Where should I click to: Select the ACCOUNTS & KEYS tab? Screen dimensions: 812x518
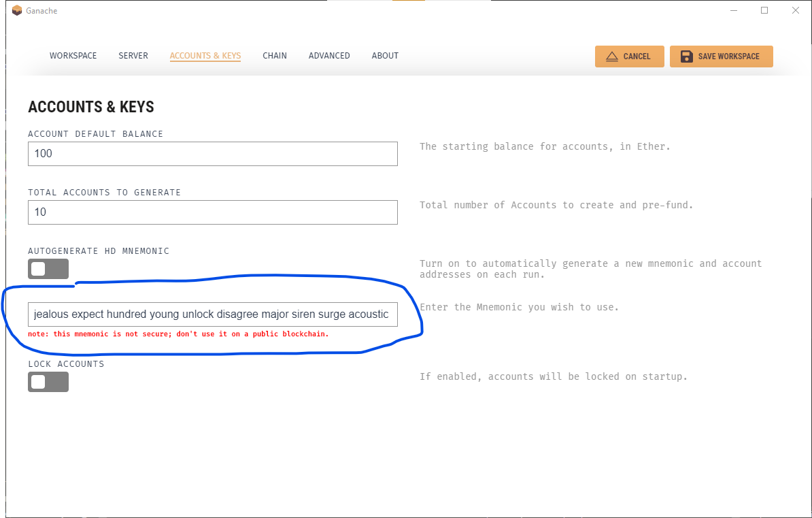[x=205, y=56]
